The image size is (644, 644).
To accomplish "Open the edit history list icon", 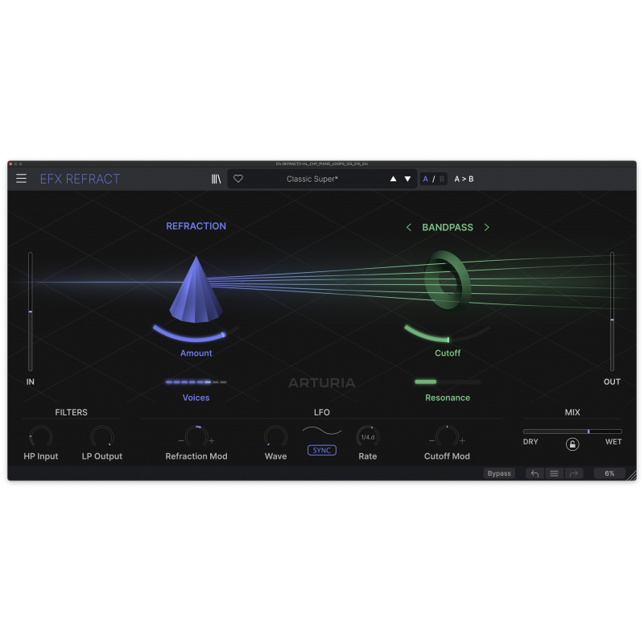I will pos(554,473).
